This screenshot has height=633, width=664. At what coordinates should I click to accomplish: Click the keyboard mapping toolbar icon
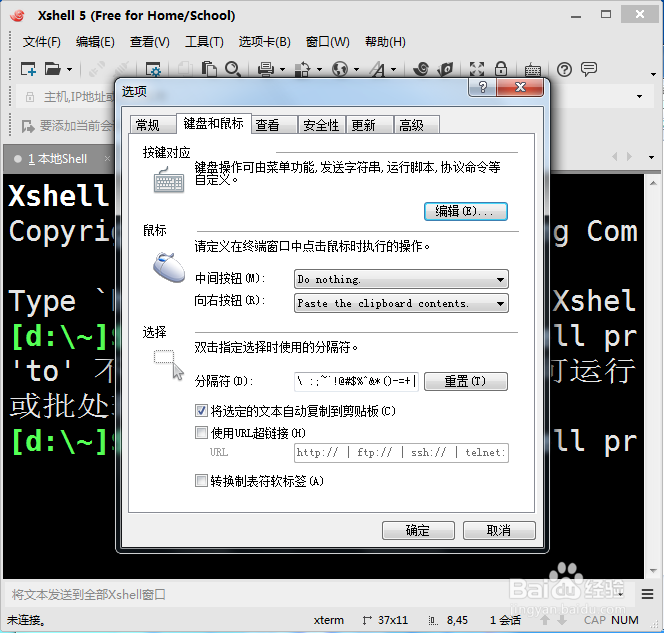tap(533, 69)
